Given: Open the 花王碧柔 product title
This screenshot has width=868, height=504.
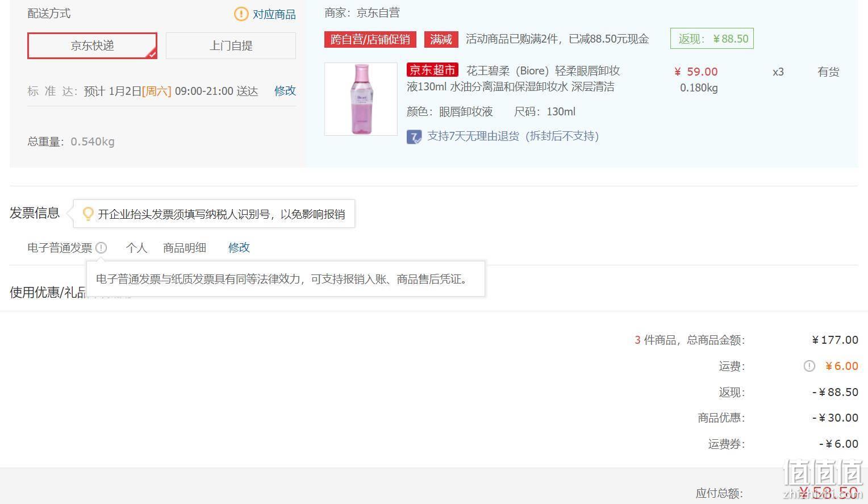Looking at the screenshot, I should tap(514, 79).
